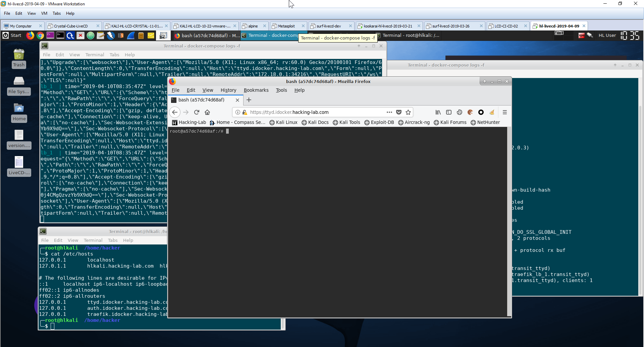Open Kali Docs bookmark
The width and height of the screenshot is (644, 347).
[x=315, y=122]
